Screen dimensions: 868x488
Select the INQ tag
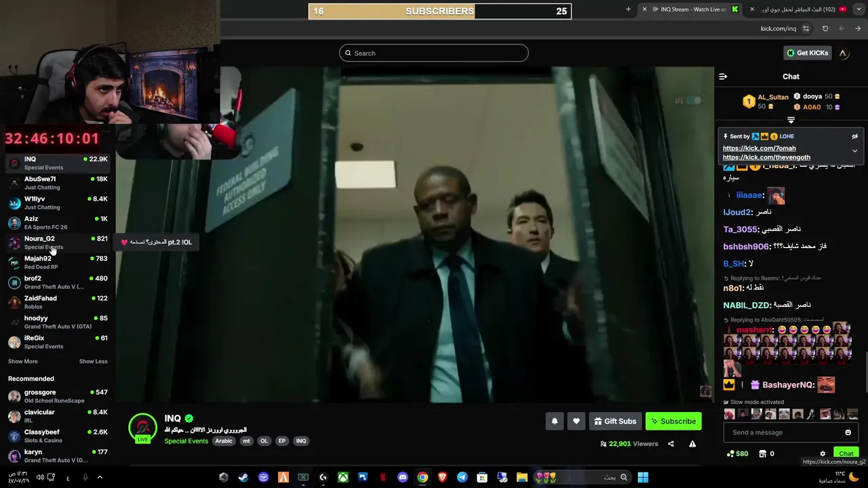301,441
